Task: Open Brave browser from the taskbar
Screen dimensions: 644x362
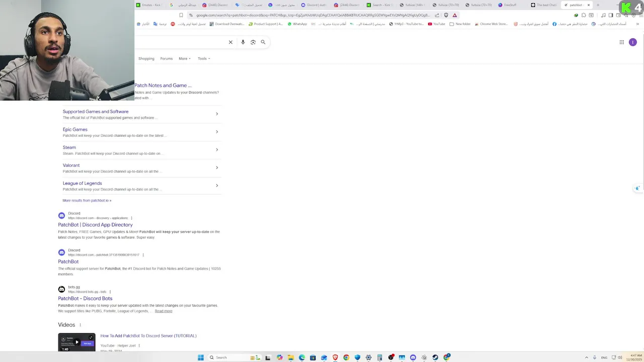Action: point(335,357)
